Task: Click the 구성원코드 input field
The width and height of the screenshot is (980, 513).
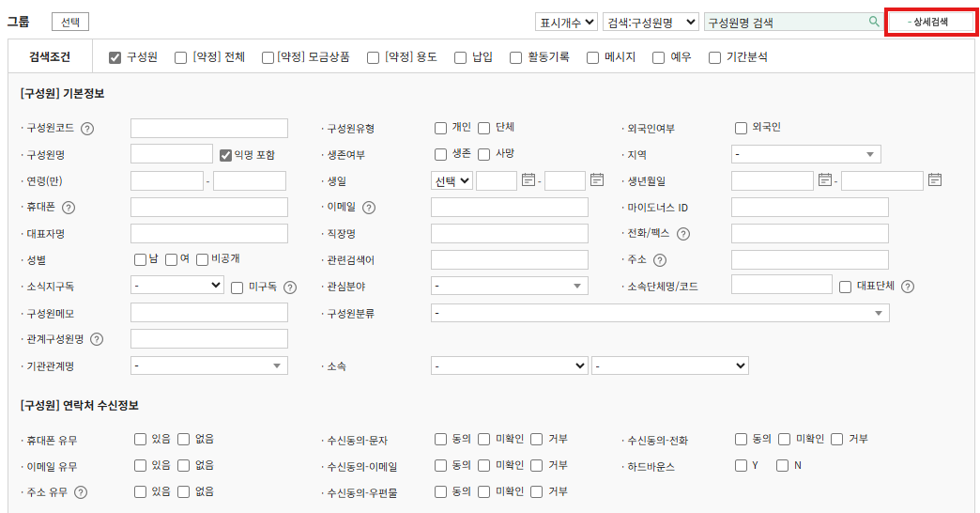Action: 208,128
